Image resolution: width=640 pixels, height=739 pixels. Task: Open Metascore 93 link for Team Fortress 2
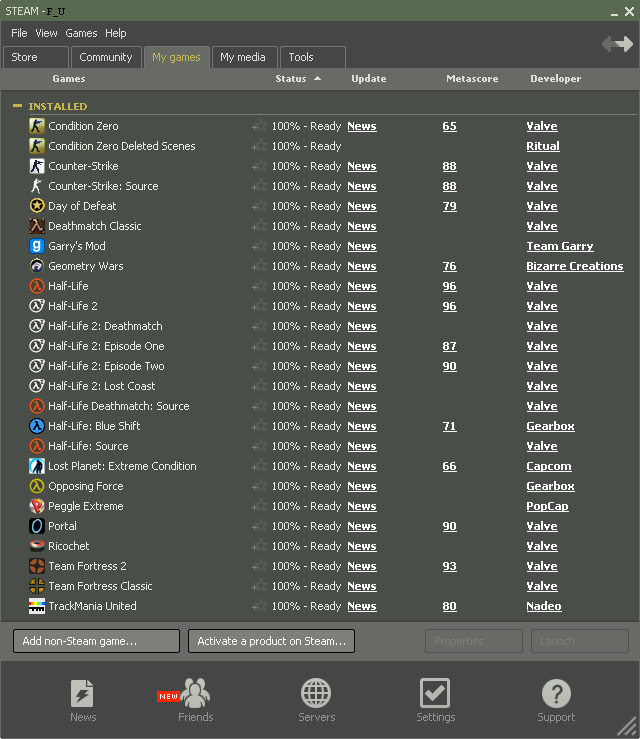tap(450, 566)
